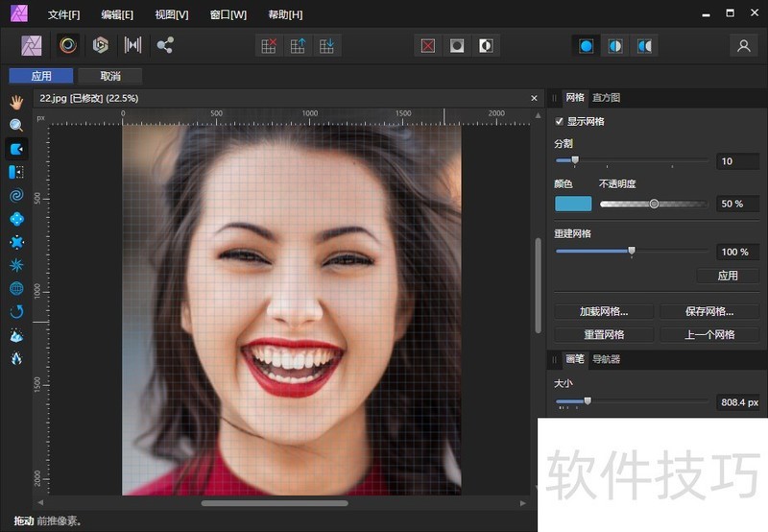Open the 窗口[W] menu
The image size is (768, 532).
coord(228,14)
